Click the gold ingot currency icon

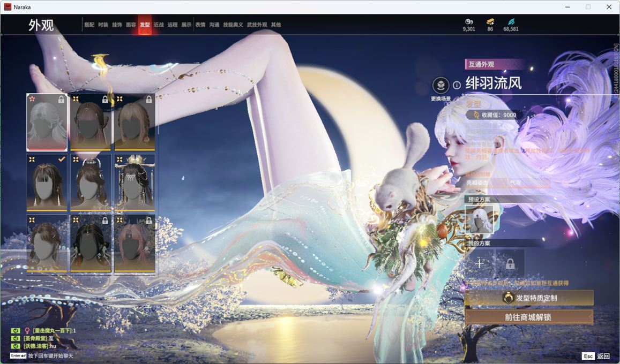click(x=490, y=21)
